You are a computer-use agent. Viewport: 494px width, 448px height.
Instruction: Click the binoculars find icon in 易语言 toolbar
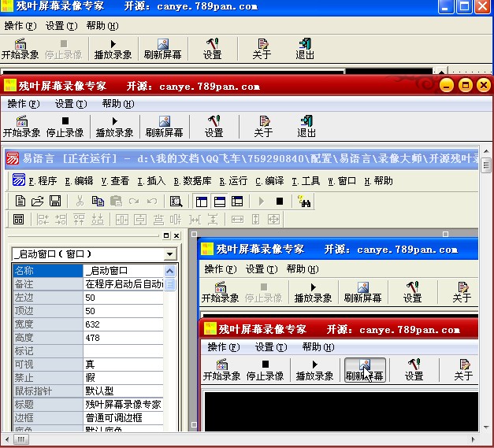click(304, 201)
